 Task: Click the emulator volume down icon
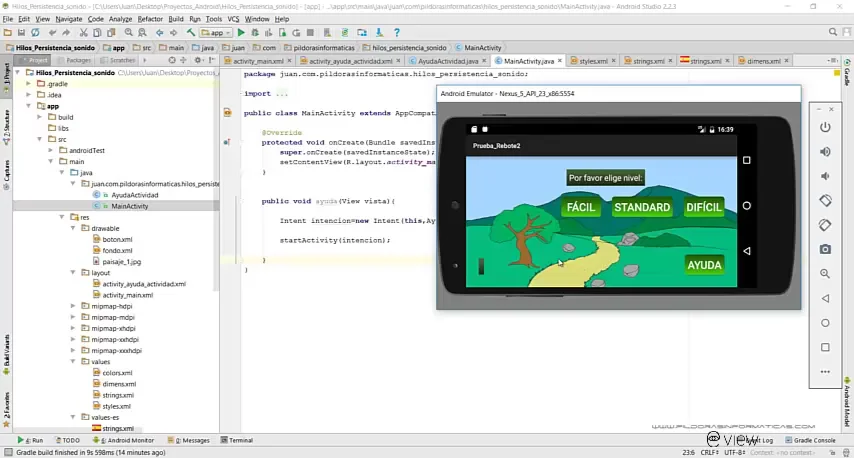pyautogui.click(x=825, y=176)
